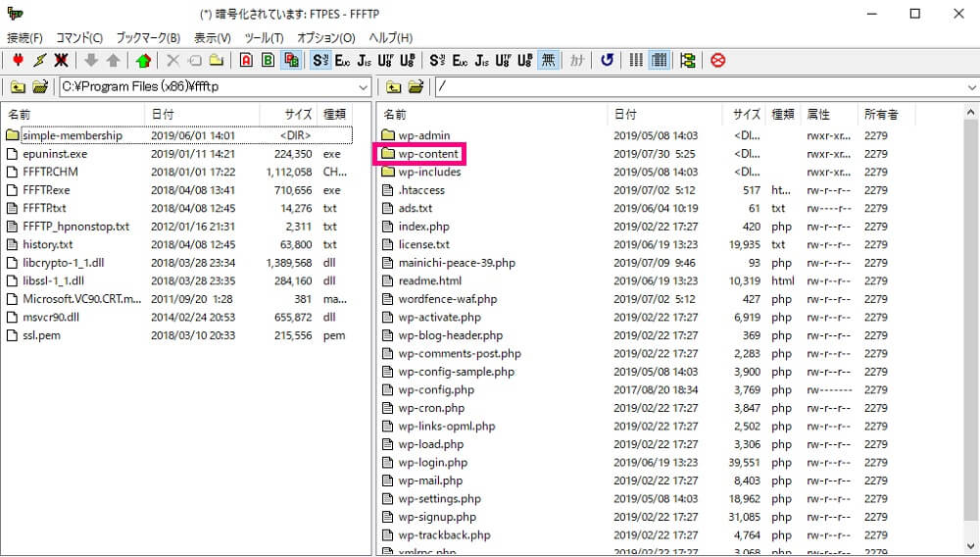Open the ヘルプ(H) menu
Screen dimensions: 980x557
[x=391, y=38]
